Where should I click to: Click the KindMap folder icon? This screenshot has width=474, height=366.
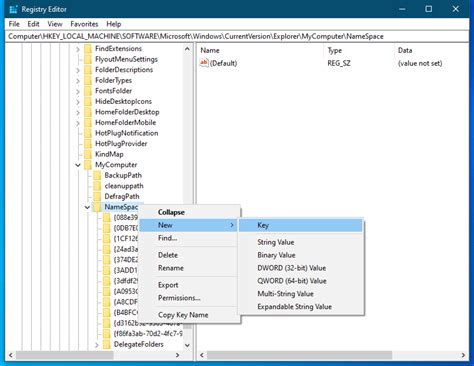pyautogui.click(x=88, y=155)
